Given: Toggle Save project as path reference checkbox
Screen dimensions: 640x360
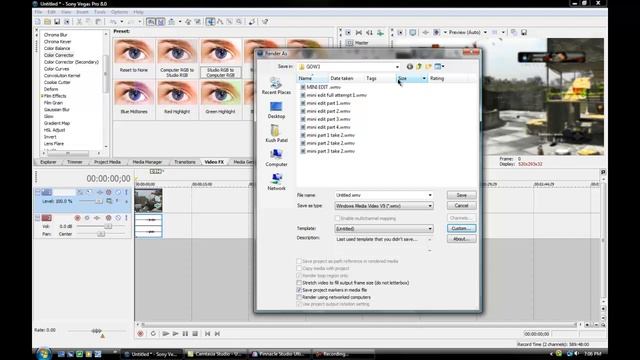Looking at the screenshot, I should tap(299, 261).
